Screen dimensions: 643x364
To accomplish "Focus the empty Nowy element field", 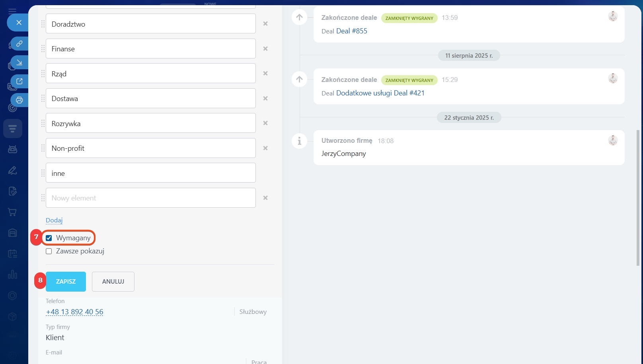I will click(151, 198).
